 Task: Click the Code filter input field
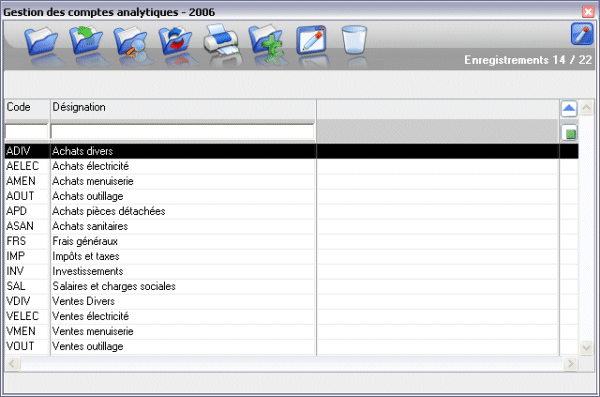coord(26,132)
